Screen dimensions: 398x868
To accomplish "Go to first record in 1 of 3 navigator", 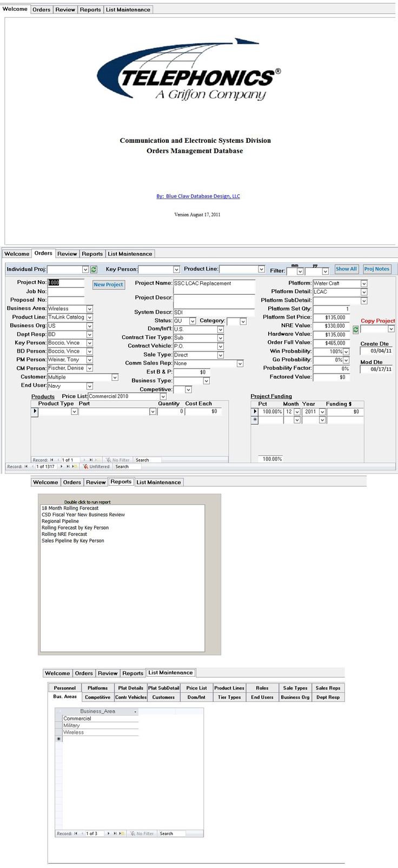I will [76, 833].
